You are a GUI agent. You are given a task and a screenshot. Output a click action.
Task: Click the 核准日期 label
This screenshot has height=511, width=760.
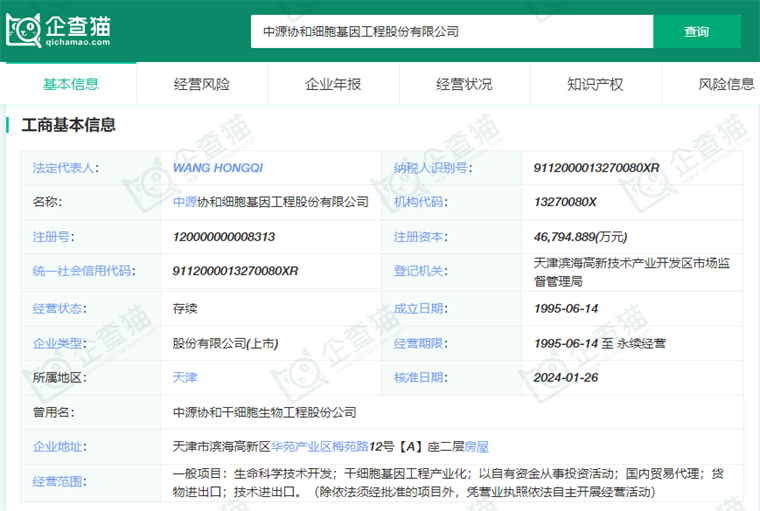click(420, 377)
